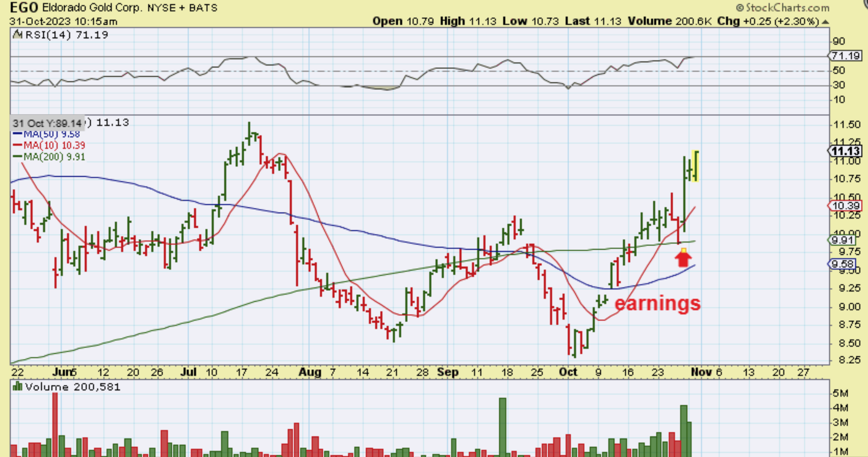Click the High 11.13 quote value
This screenshot has height=457, width=868.
468,21
